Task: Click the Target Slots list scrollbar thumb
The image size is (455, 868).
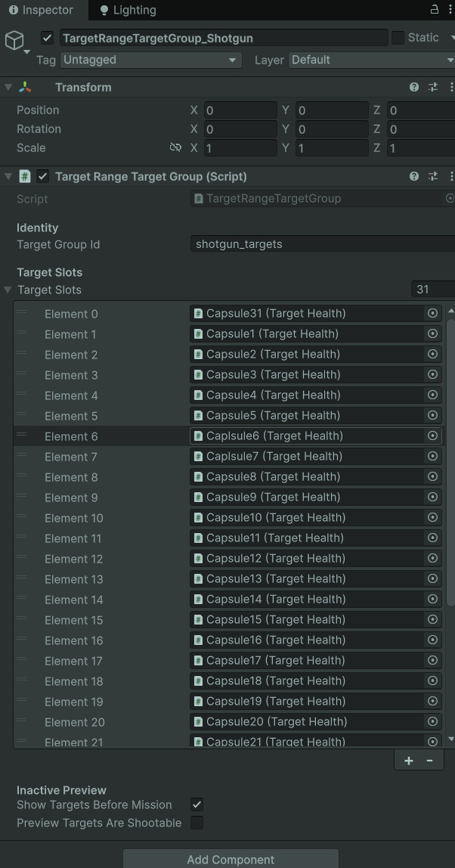Action: pos(450,462)
